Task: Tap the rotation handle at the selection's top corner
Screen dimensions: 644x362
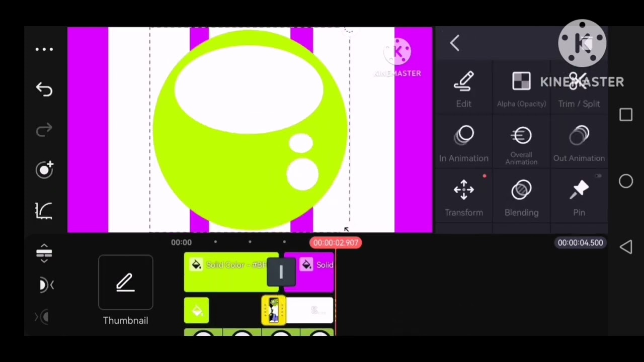Action: (349, 31)
